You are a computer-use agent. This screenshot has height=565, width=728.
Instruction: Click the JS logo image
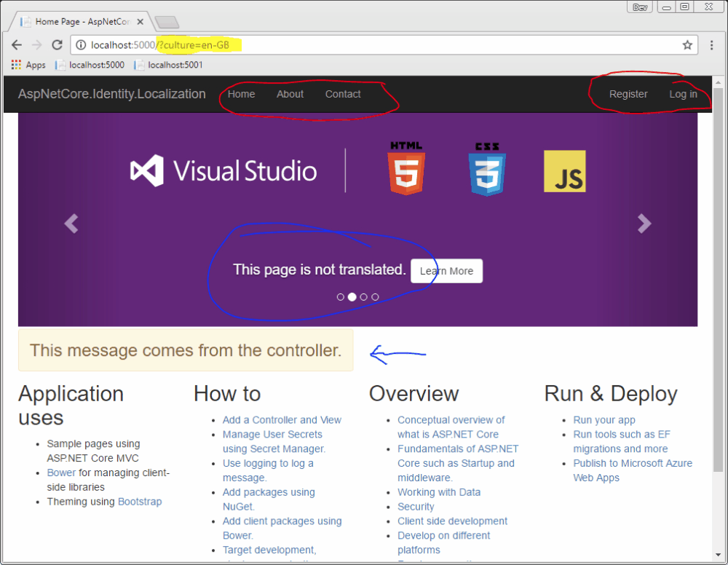(x=565, y=171)
